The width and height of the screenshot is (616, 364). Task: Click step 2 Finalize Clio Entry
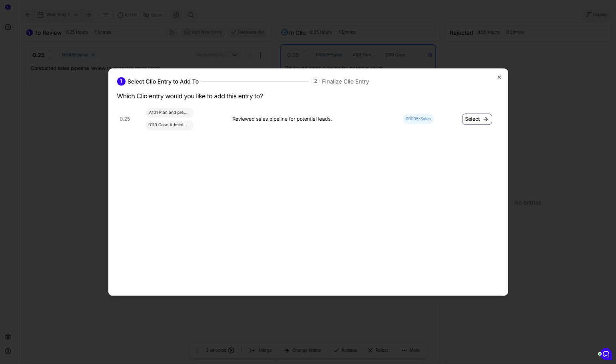[340, 82]
